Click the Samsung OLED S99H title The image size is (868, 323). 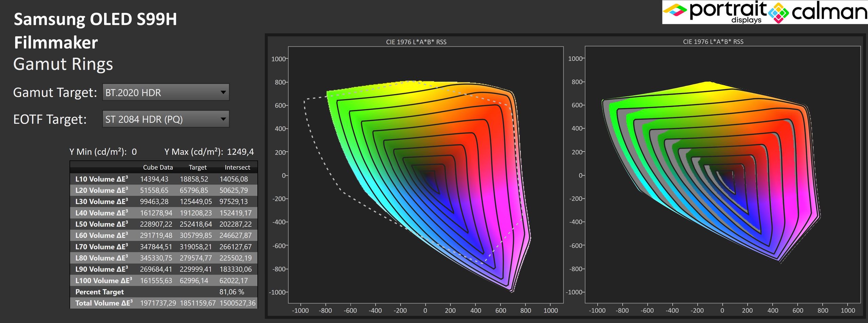pos(95,19)
